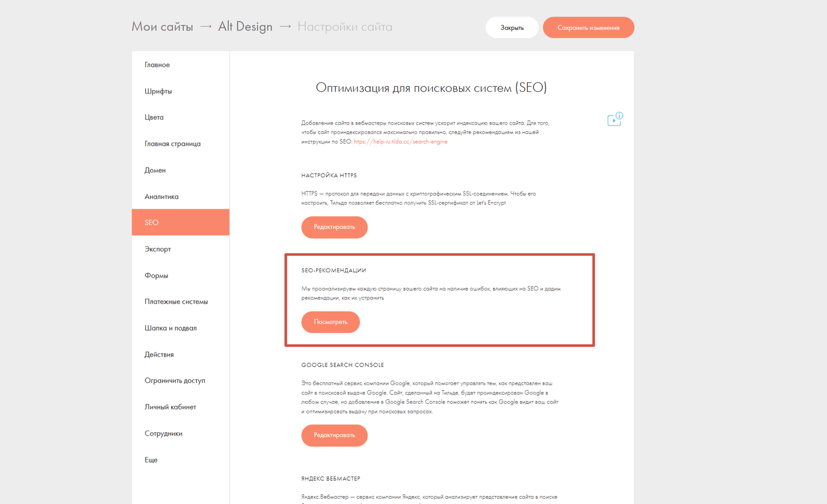The image size is (827, 504).
Task: Open Платежные системы tab
Action: [180, 301]
